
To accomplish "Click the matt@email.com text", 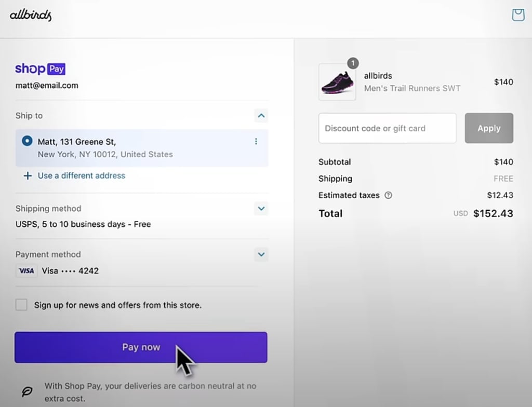I will tap(47, 86).
